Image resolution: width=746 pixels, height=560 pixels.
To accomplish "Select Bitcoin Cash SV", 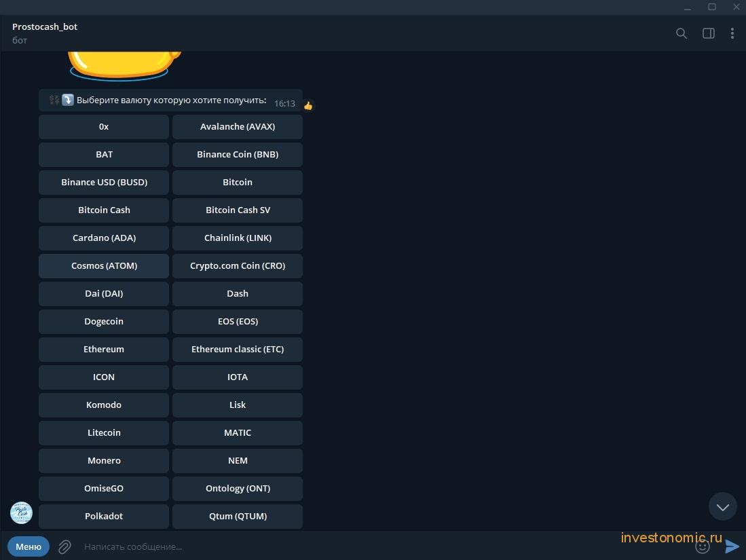I will (238, 210).
